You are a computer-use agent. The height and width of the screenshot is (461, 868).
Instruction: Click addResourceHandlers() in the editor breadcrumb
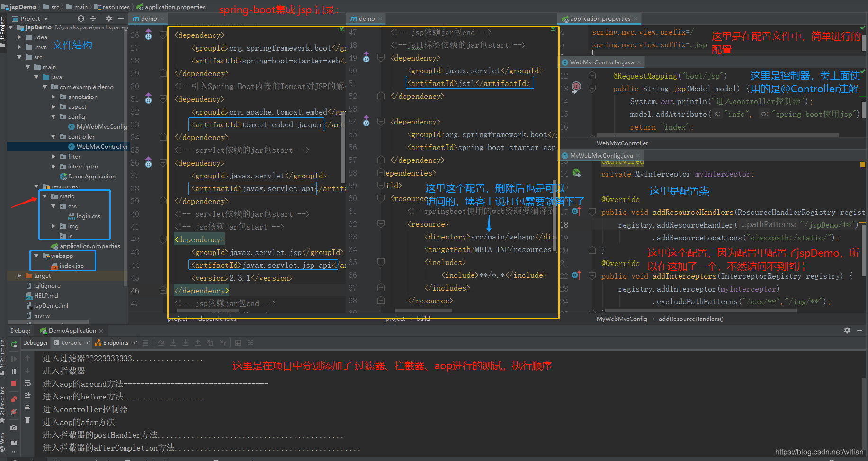tap(691, 319)
